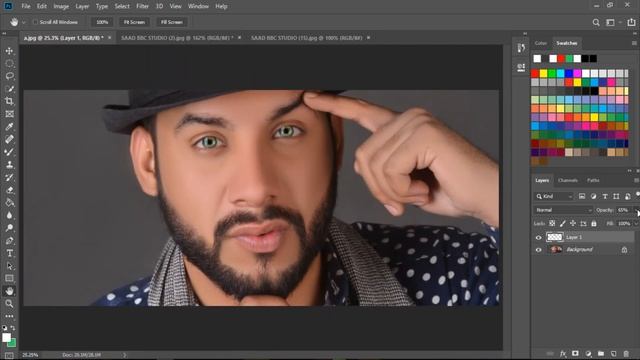The height and width of the screenshot is (360, 640).
Task: Toggle type layer filter
Action: pyautogui.click(x=605, y=196)
